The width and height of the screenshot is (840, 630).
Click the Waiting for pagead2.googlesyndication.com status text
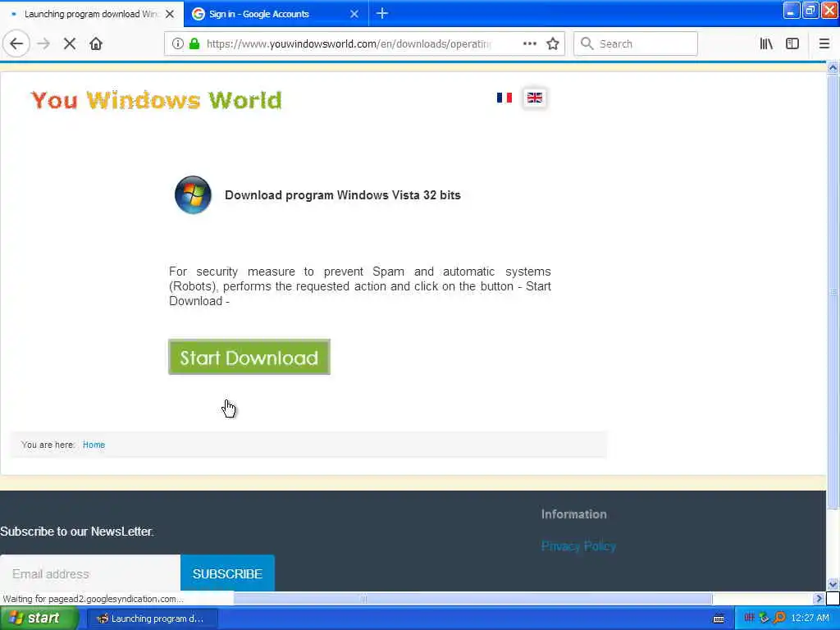tap(94, 599)
